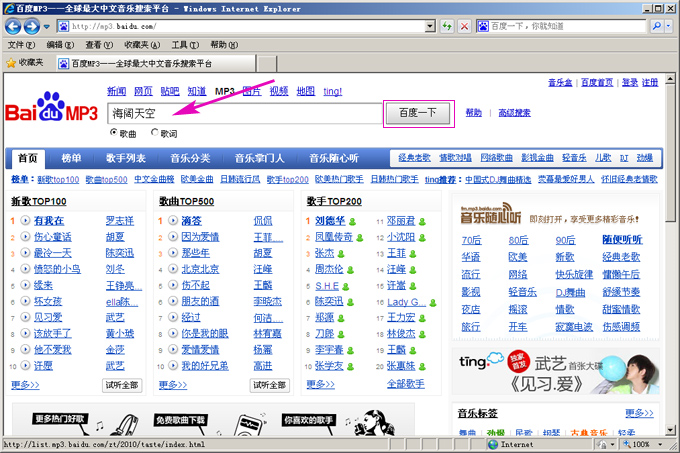Screen dimensions: 680x453
Task: Open the 更多>> link beside 音乐标签
Action: (639, 413)
